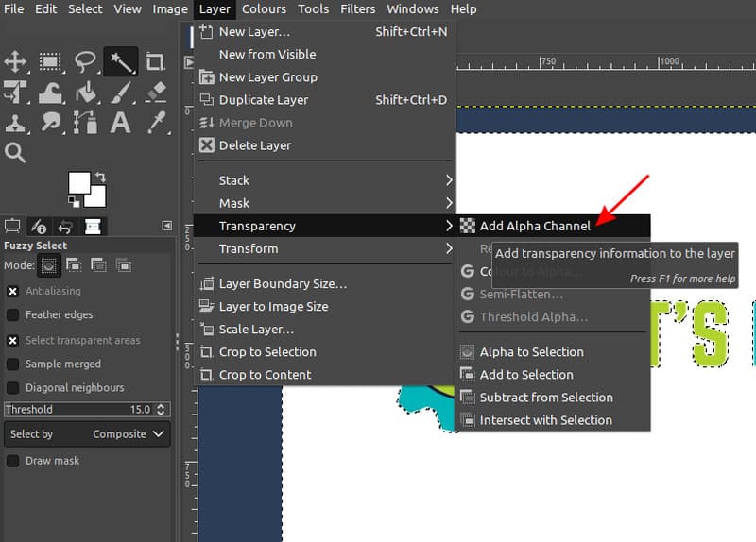
Task: Select the Bucket Fill tool
Action: pos(85,93)
